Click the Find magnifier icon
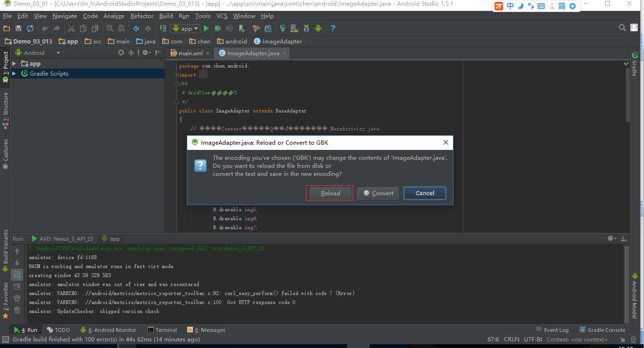 (110, 28)
